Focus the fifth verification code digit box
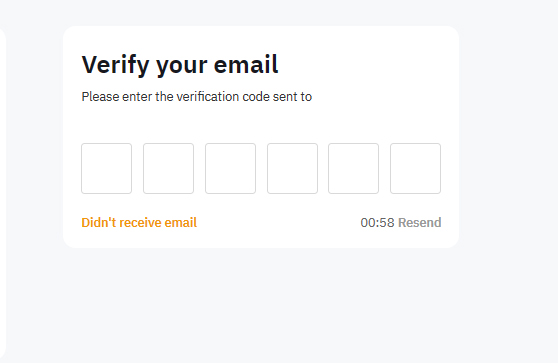Viewport: 558px width, 363px height. click(x=353, y=168)
